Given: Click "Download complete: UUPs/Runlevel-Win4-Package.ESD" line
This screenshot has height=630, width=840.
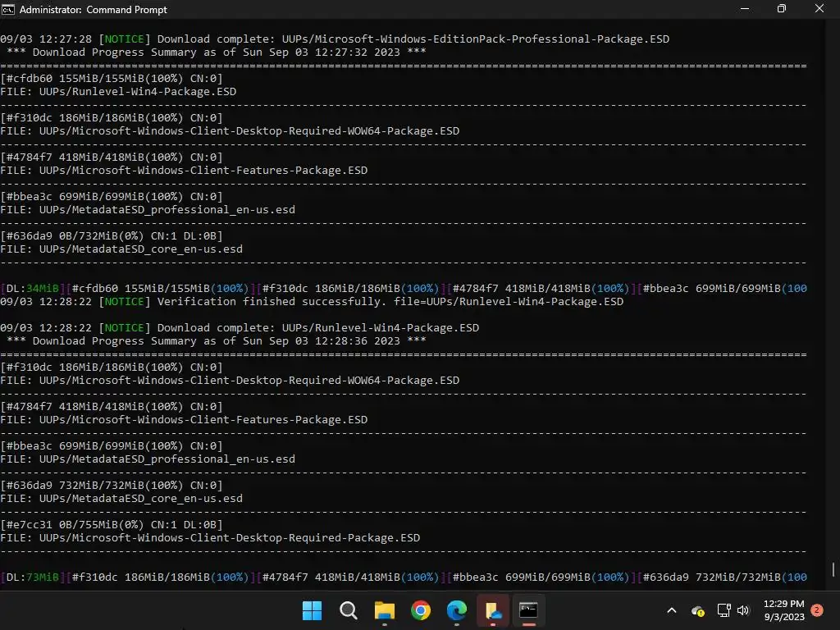Looking at the screenshot, I should coord(240,328).
